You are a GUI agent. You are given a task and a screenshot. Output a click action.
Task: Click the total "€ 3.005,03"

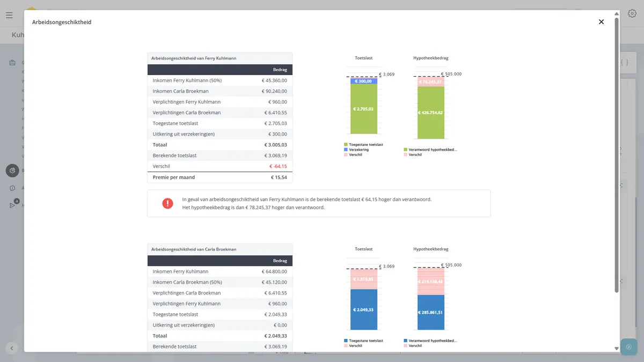276,145
